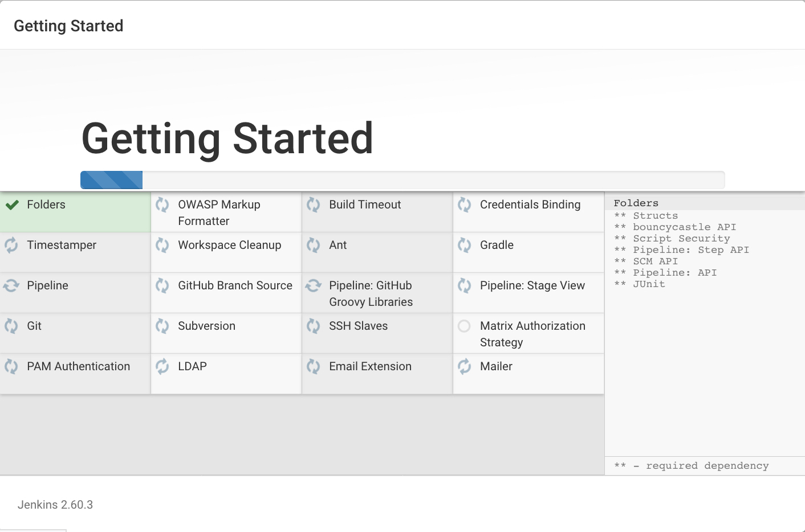Viewport: 805px width, 532px height.
Task: Click the Build Timeout plugin label
Action: (x=365, y=205)
